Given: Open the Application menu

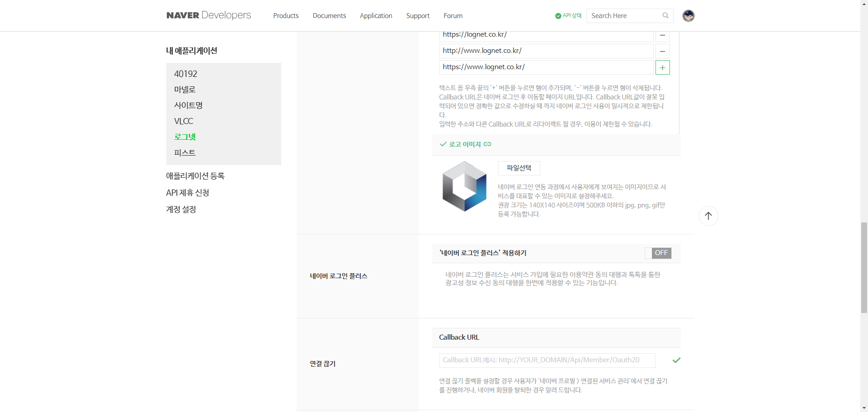Looking at the screenshot, I should (376, 16).
